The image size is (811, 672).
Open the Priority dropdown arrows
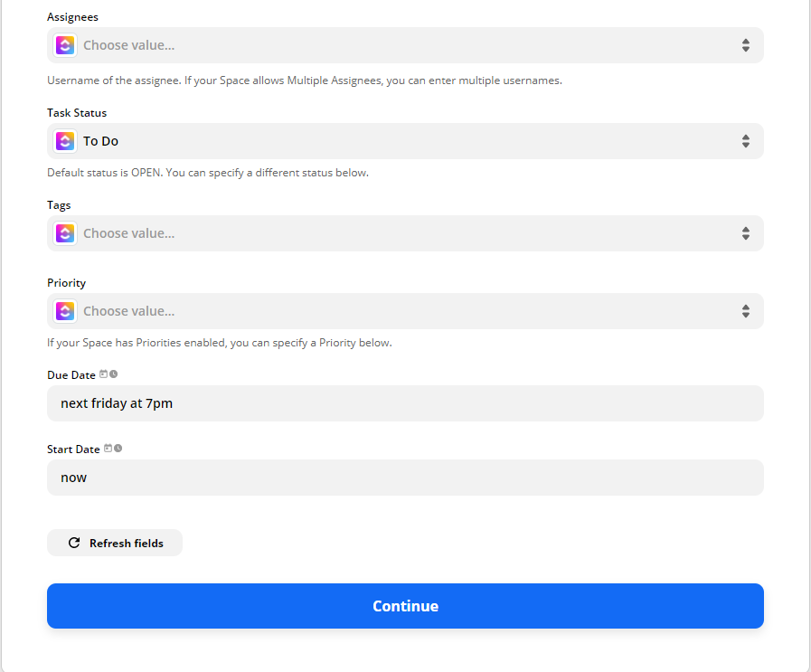pyautogui.click(x=745, y=311)
